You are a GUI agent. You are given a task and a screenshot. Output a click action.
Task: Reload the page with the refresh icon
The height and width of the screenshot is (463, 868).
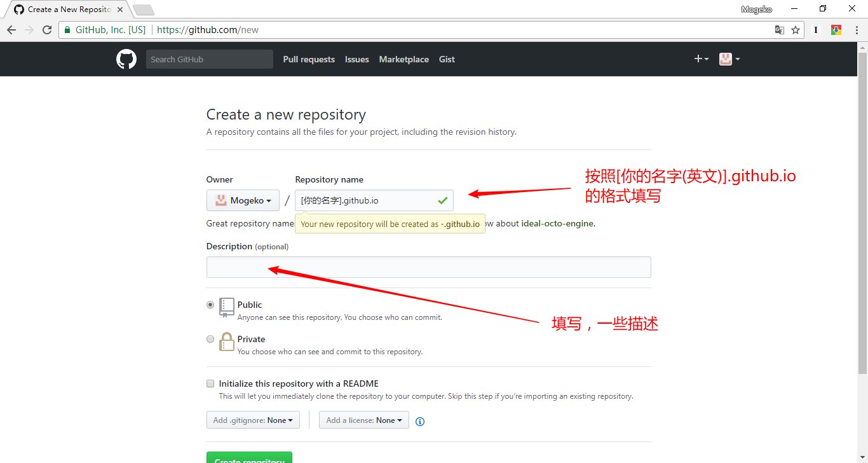(47, 30)
